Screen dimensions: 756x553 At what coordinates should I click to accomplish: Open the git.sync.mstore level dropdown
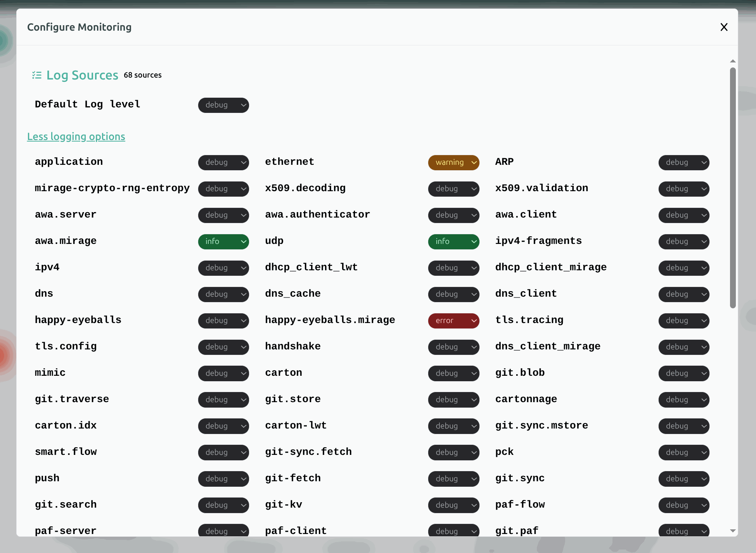684,426
